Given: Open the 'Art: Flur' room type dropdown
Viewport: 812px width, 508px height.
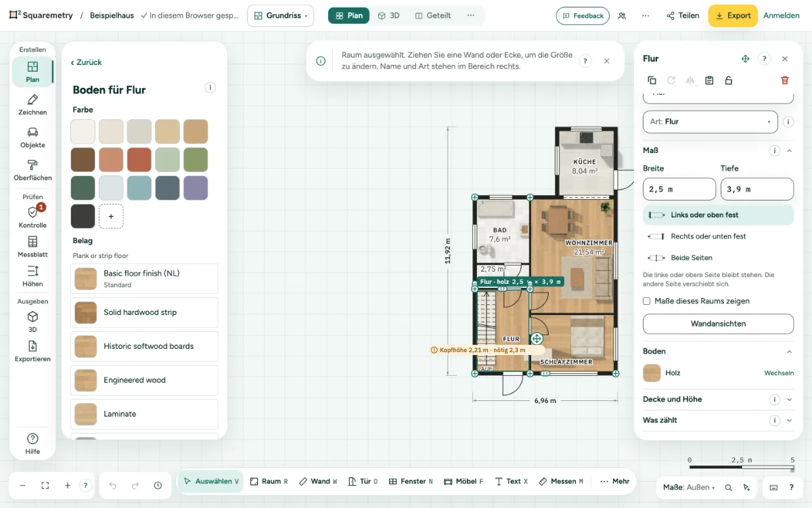Looking at the screenshot, I should (710, 122).
